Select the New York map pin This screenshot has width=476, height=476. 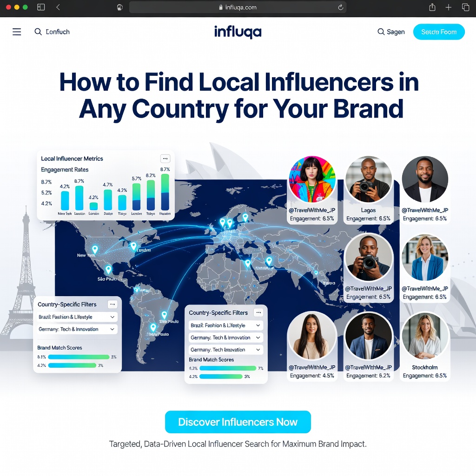(x=94, y=249)
